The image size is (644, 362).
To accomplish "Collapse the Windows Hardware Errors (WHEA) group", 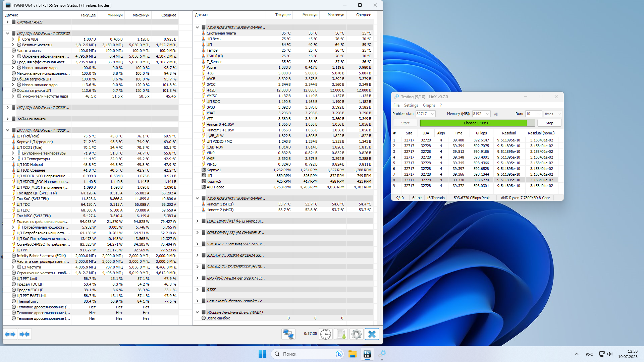I will [198, 312].
